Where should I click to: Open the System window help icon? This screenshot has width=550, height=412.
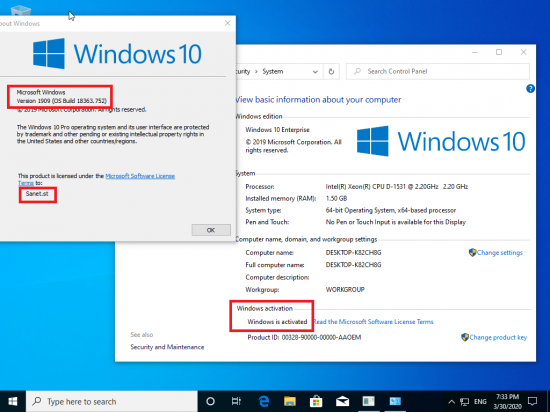tap(530, 89)
